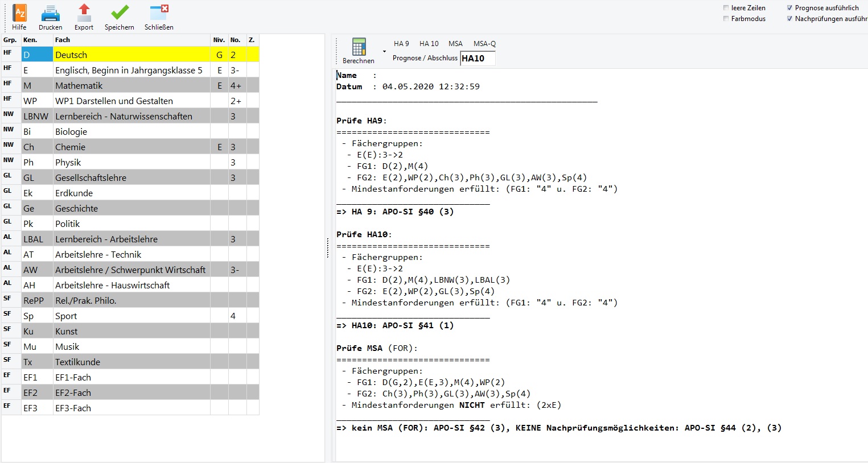The height and width of the screenshot is (463, 868).
Task: Select 'Arbeitslehre - Technik' row
Action: [x=130, y=254]
